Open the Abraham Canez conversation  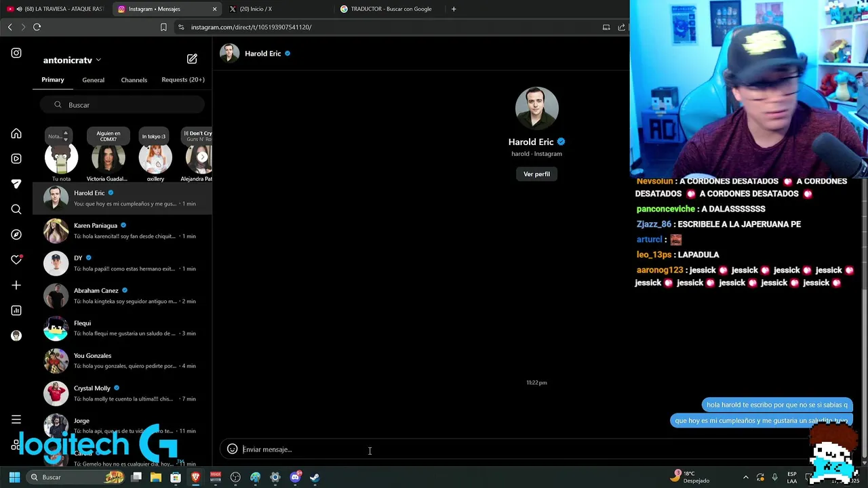(x=122, y=296)
